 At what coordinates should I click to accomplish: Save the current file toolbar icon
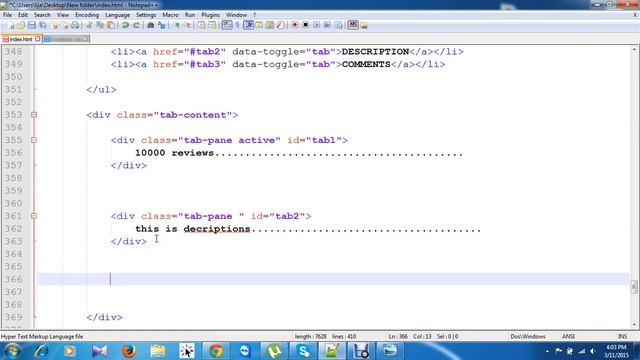coord(31,25)
